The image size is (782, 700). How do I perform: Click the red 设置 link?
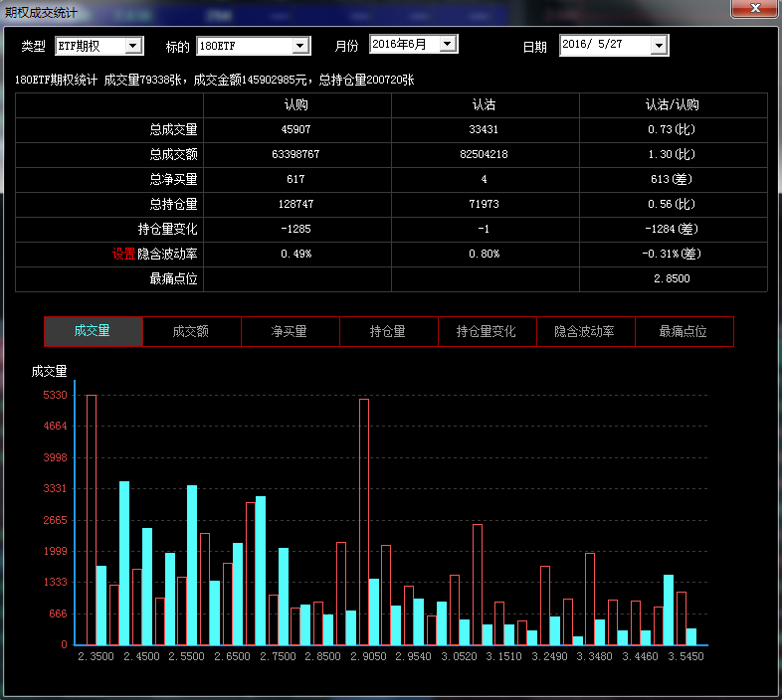point(123,255)
